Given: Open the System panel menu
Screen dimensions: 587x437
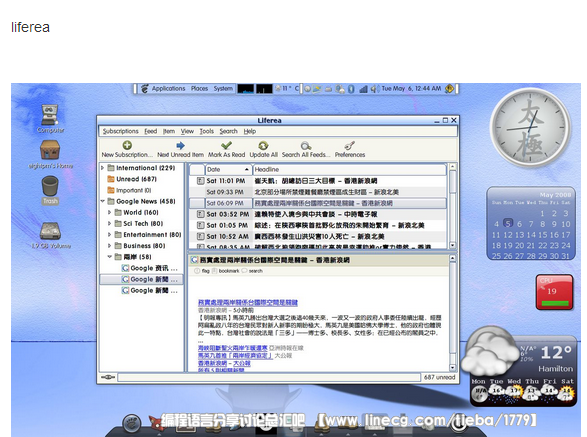Looking at the screenshot, I should point(223,89).
